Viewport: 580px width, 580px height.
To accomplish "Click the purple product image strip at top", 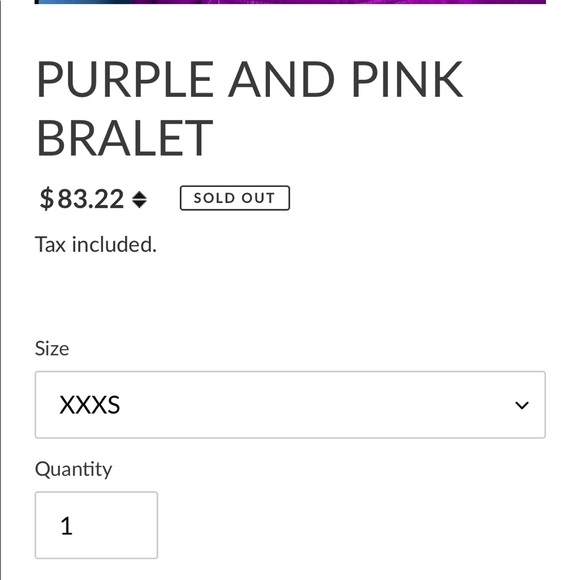I will (x=290, y=2).
